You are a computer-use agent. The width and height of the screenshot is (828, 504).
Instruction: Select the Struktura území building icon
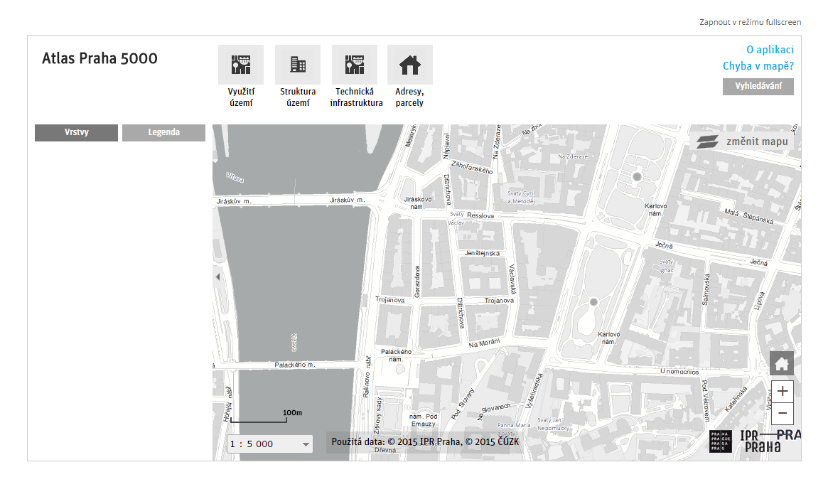click(x=297, y=65)
